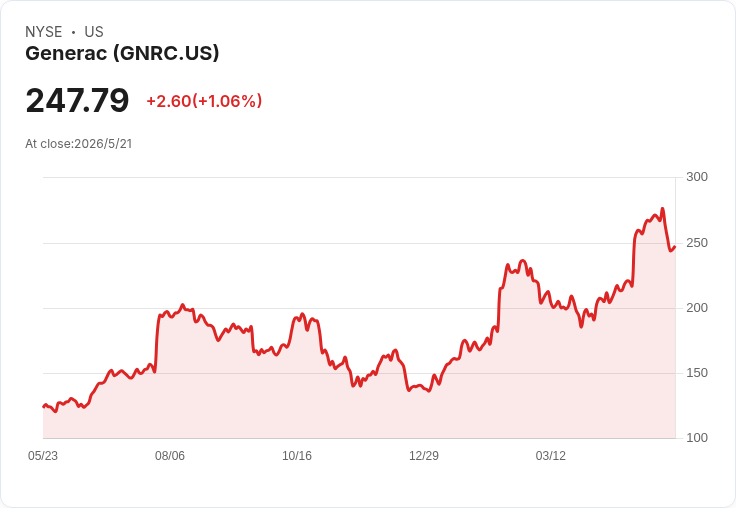Click the 250 y-axis price label
The image size is (736, 508).
[x=697, y=243]
